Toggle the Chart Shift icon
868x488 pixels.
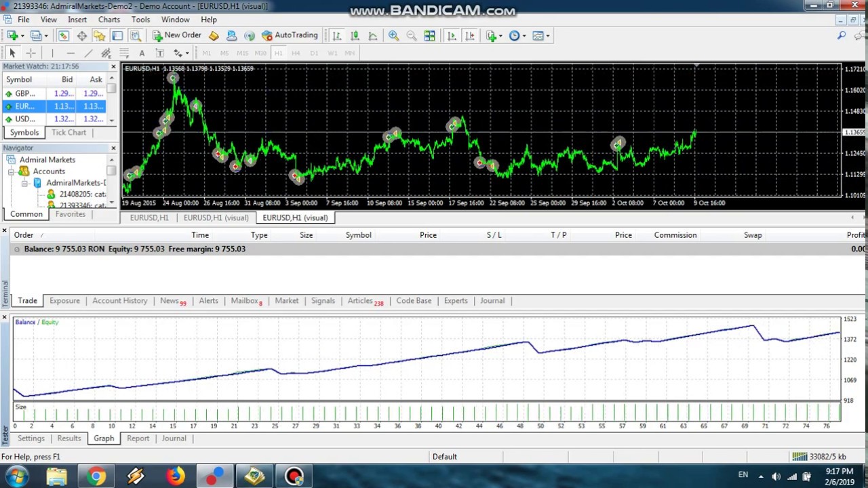coord(469,35)
